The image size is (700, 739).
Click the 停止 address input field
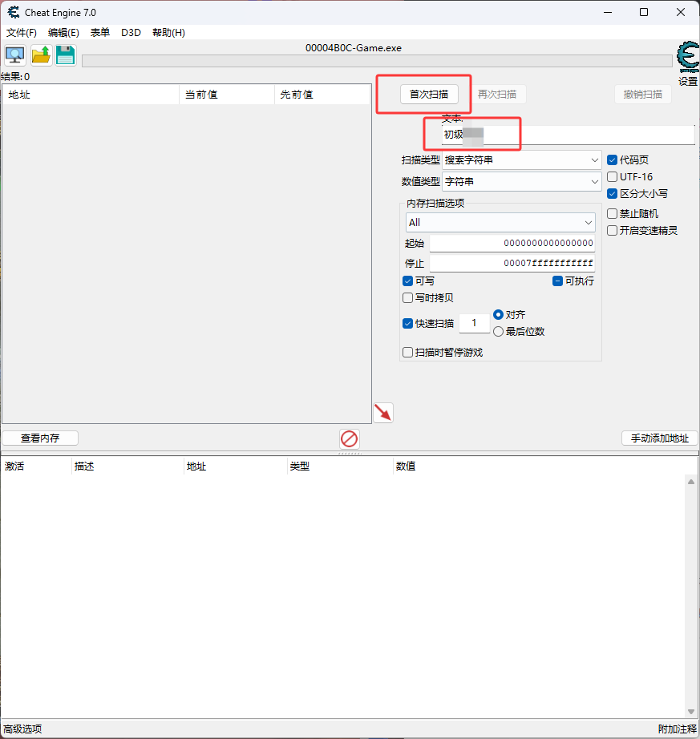[512, 263]
